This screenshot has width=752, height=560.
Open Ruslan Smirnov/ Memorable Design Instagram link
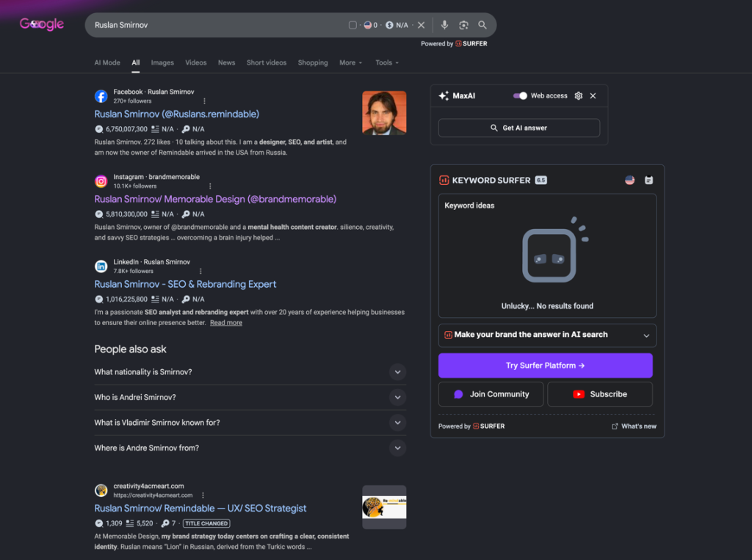[215, 199]
